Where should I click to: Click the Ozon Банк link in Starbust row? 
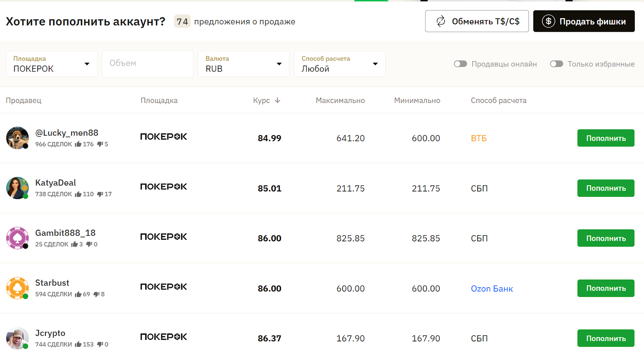pos(492,288)
